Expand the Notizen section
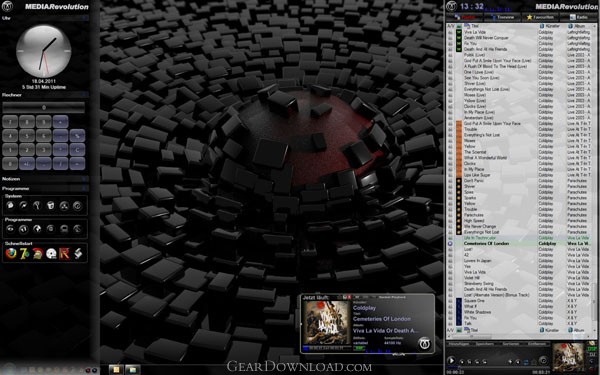This screenshot has width=600, height=375. coord(45,179)
